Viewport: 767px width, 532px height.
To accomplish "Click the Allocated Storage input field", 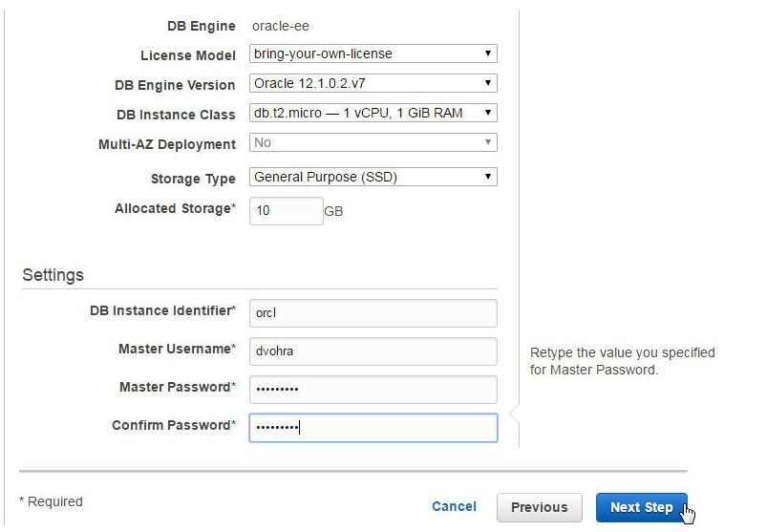I will click(x=287, y=211).
